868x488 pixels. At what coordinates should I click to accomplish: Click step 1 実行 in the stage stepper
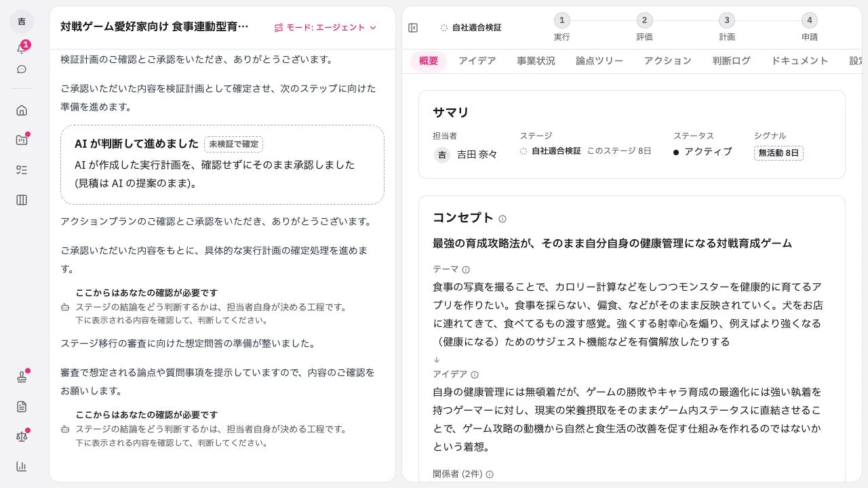[561, 28]
